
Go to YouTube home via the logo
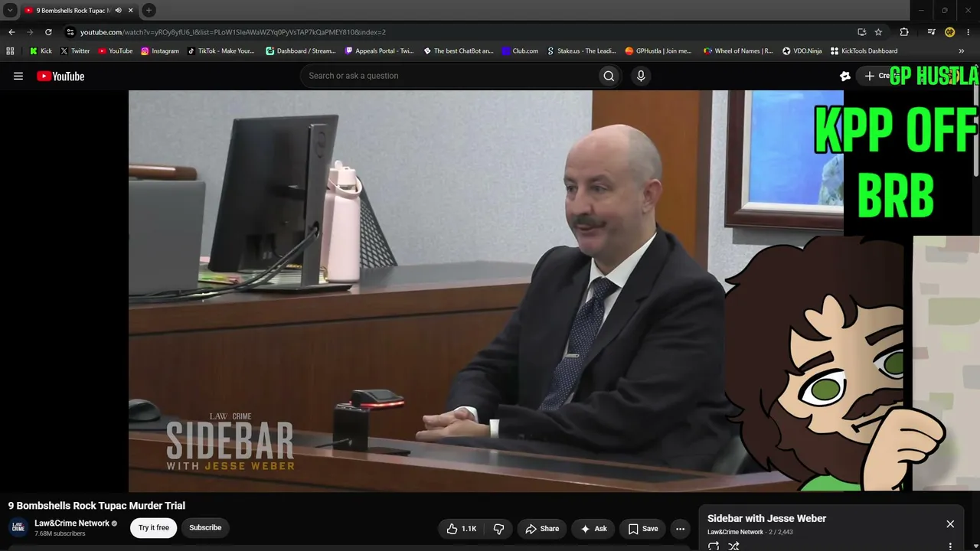pos(60,76)
